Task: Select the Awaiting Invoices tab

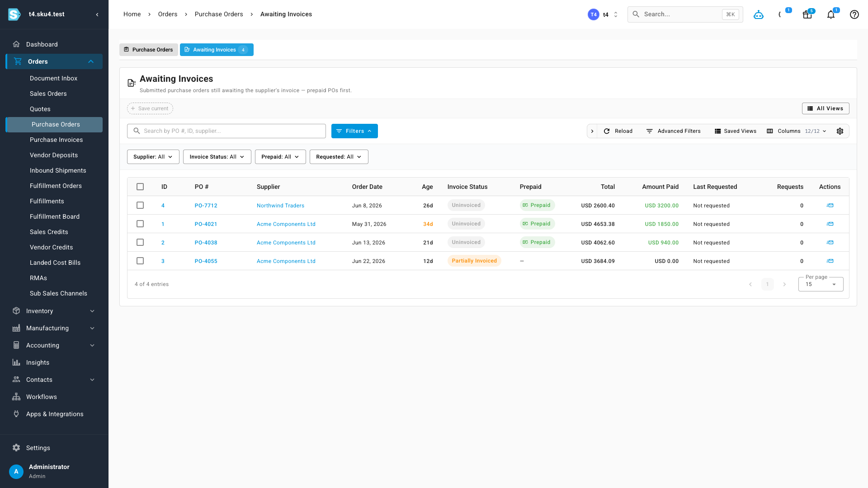Action: [217, 50]
